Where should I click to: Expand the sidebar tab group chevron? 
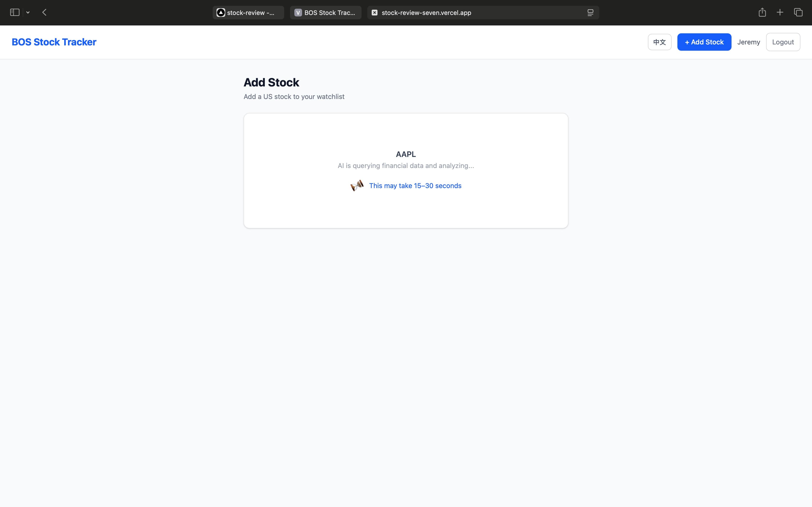28,12
